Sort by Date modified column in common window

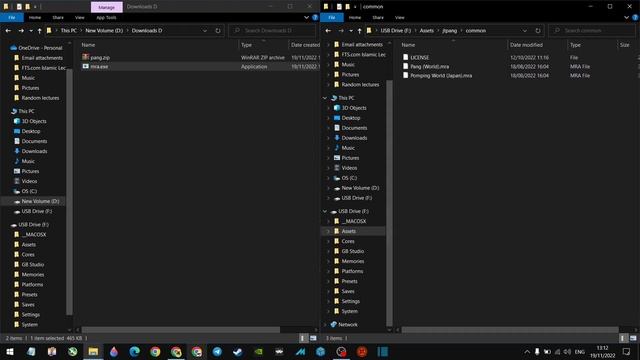pos(526,45)
